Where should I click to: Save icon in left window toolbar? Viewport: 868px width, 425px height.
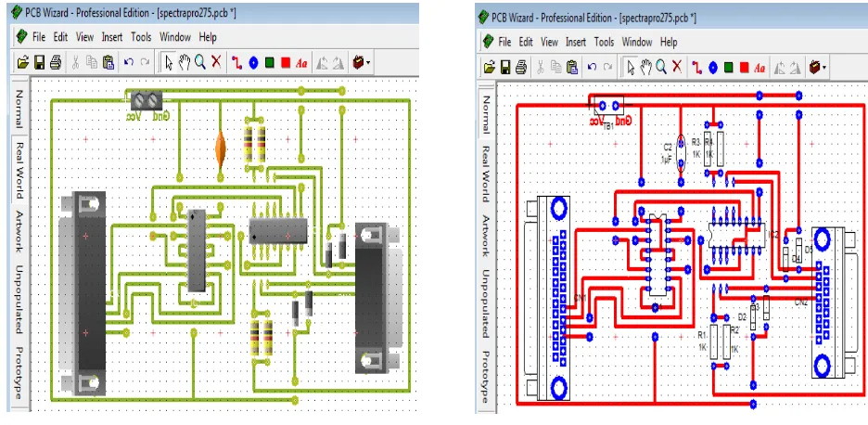(x=39, y=62)
